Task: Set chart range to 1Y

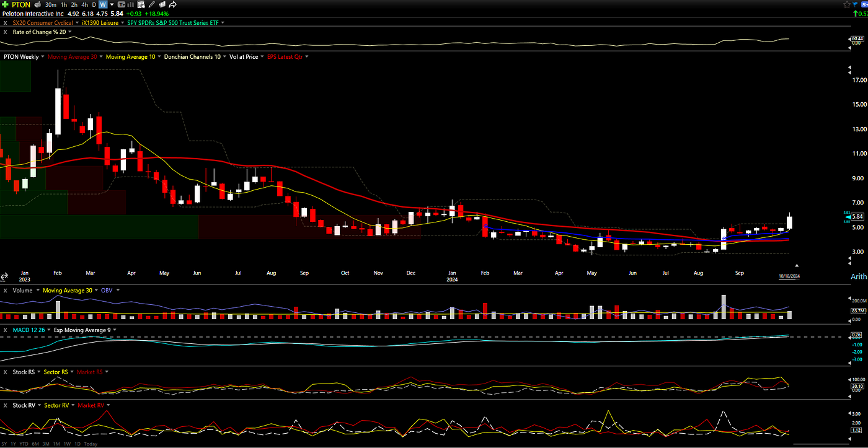Action: 13,444
